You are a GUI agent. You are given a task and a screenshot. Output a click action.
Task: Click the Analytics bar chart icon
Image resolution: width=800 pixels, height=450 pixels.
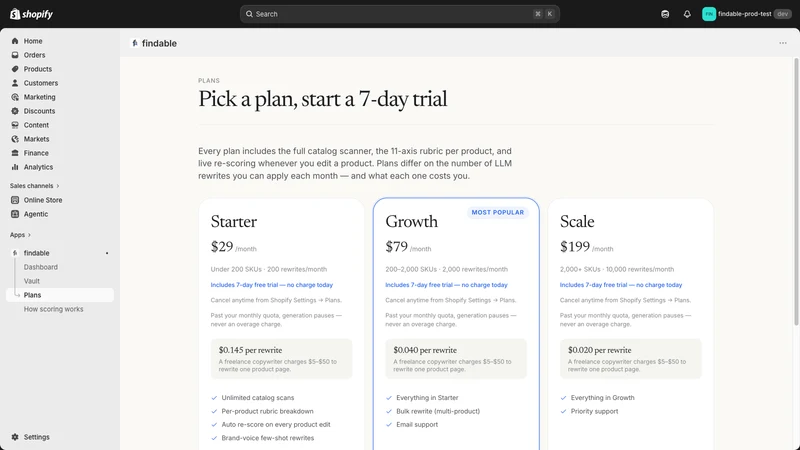click(x=15, y=167)
